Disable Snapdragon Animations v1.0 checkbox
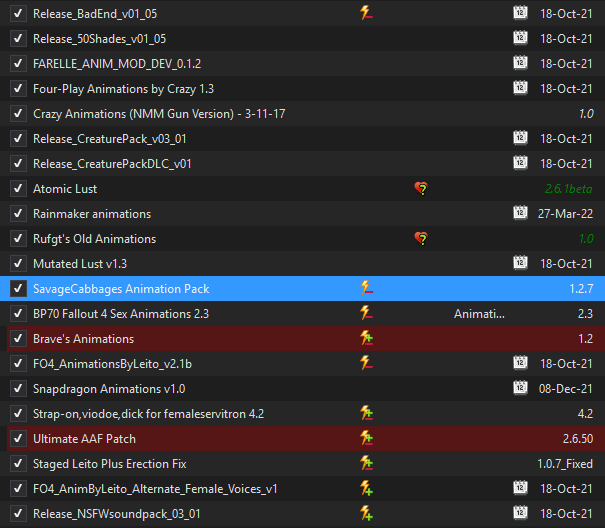Image resolution: width=605 pixels, height=528 pixels. tap(18, 389)
